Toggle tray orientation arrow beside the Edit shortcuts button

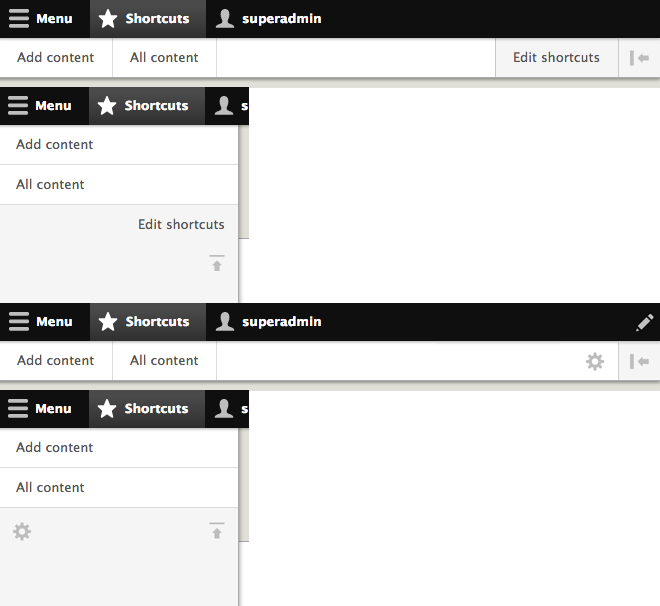[x=640, y=58]
